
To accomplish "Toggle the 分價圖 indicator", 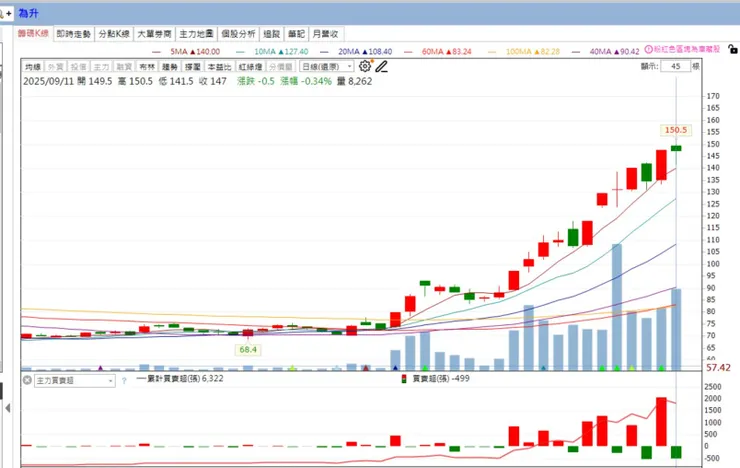I will pyautogui.click(x=281, y=67).
